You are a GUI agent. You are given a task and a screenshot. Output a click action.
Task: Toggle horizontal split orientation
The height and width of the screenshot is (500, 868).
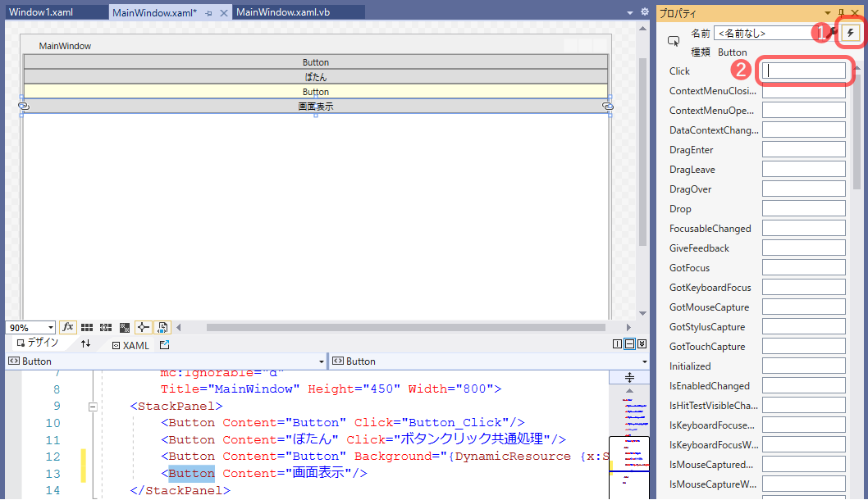coord(630,344)
